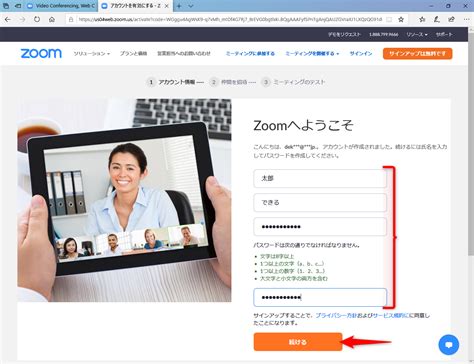Click the Share page icon

pyautogui.click(x=451, y=19)
